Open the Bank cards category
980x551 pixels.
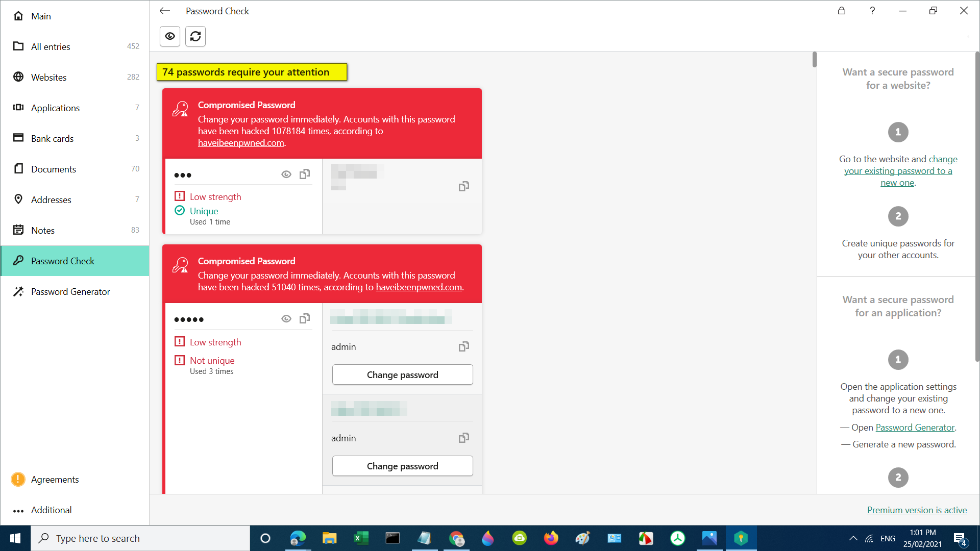(52, 139)
